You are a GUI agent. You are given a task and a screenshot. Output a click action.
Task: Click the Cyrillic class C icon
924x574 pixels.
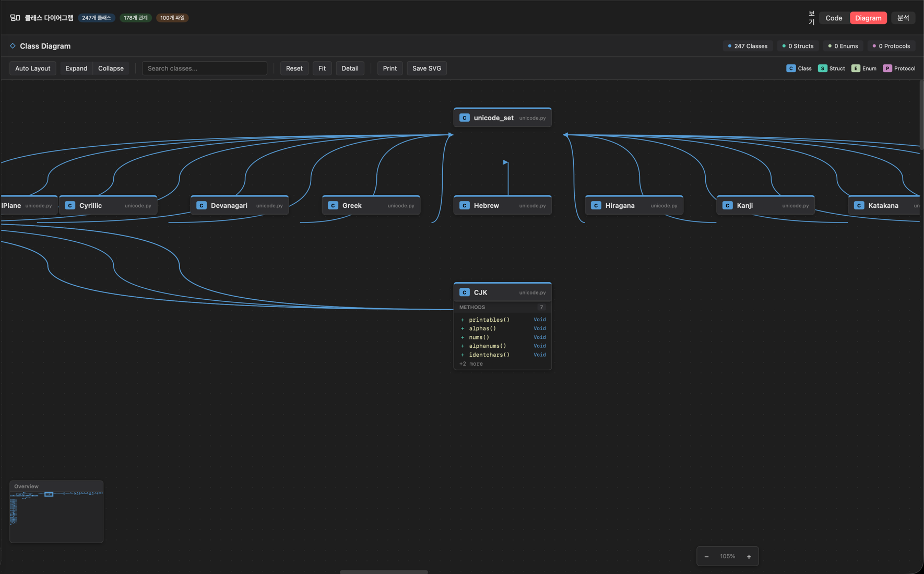70,206
